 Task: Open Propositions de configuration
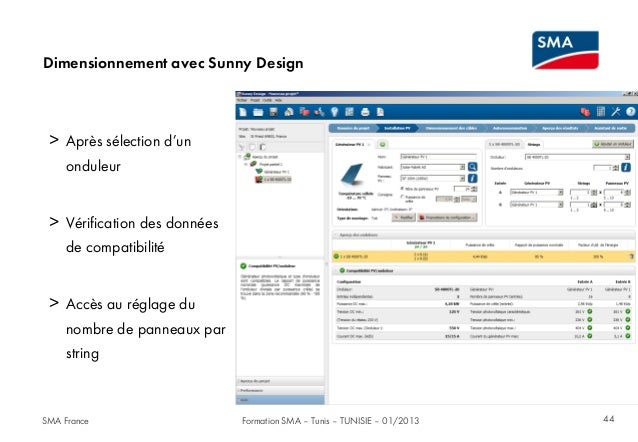(447, 218)
